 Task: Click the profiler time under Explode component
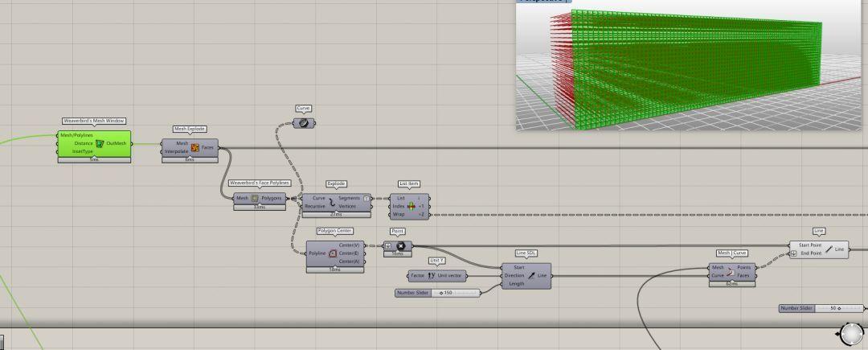(x=336, y=214)
